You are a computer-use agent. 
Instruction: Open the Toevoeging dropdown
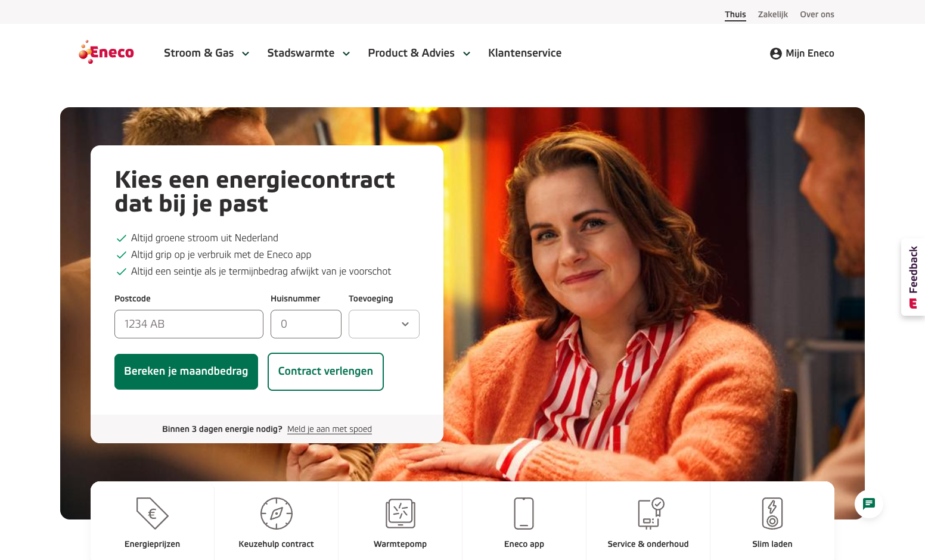point(384,324)
